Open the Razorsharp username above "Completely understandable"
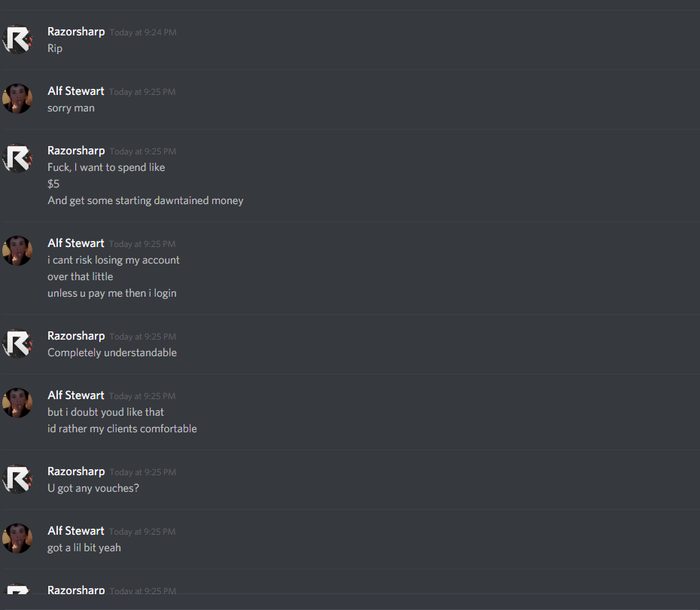 point(76,337)
